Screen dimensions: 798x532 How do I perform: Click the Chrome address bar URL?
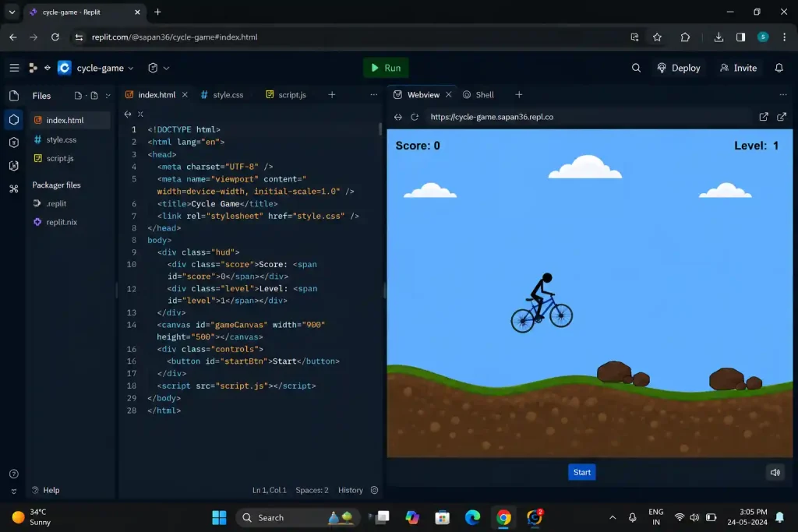point(175,37)
